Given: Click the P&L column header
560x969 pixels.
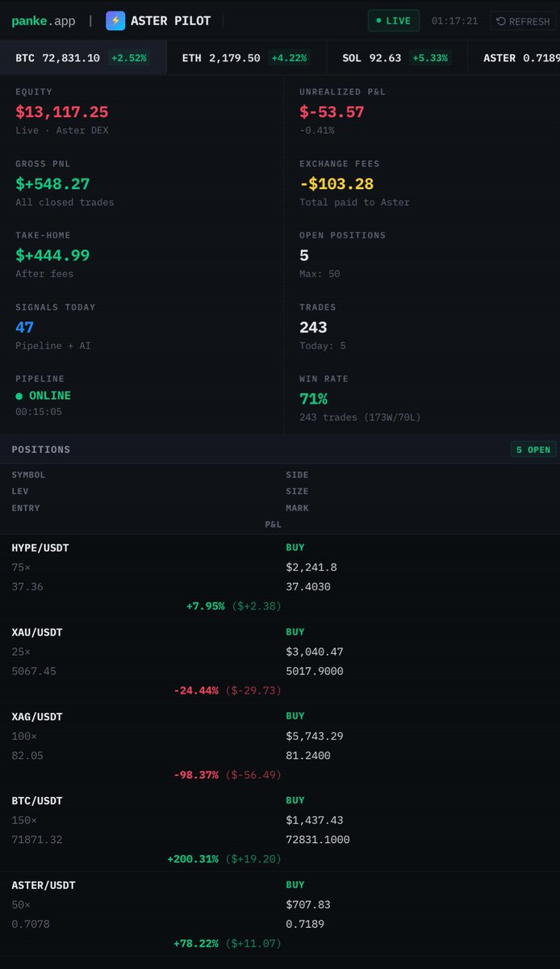Looking at the screenshot, I should (273, 525).
